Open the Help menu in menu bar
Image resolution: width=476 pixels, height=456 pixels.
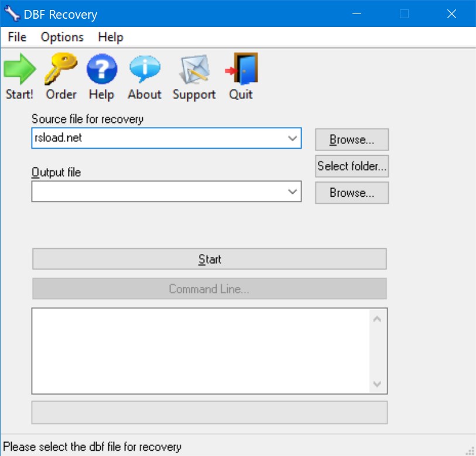[x=110, y=37]
